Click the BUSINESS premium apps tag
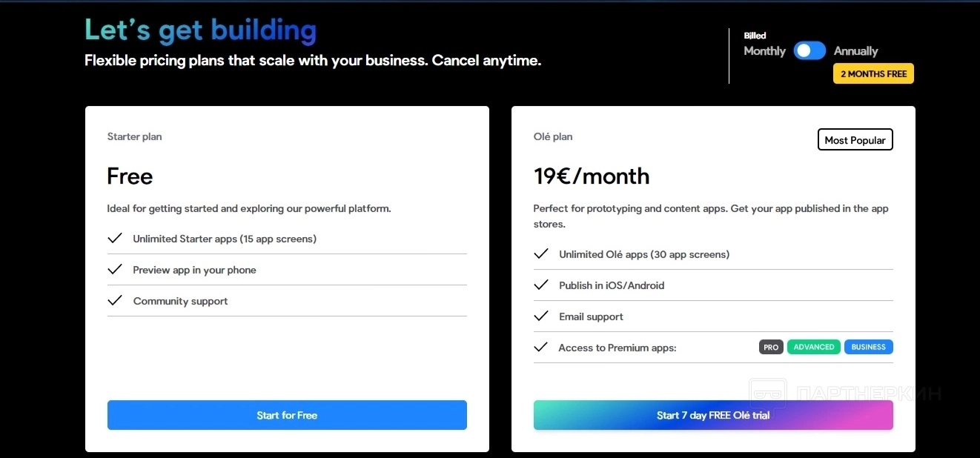The image size is (980, 458). coord(868,347)
